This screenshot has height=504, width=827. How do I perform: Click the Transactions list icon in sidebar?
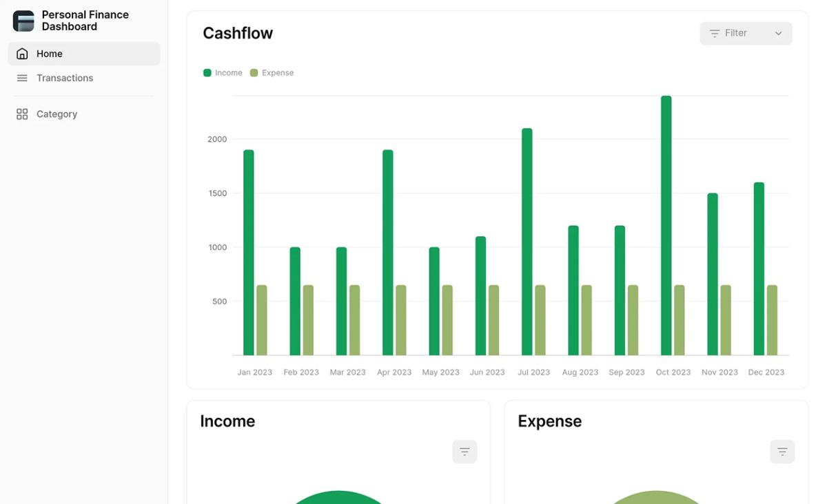22,78
